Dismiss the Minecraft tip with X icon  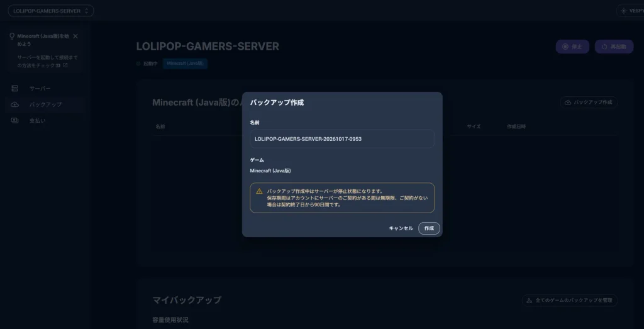75,36
